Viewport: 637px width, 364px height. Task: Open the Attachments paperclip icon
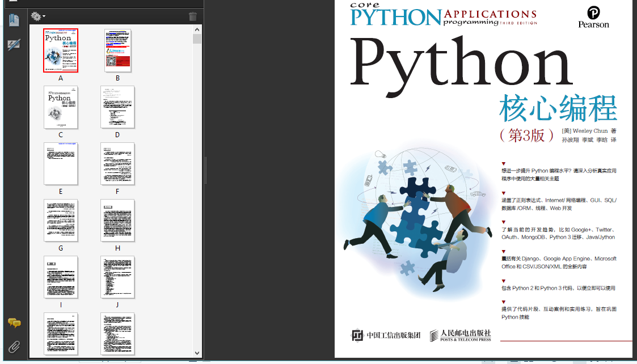(14, 346)
